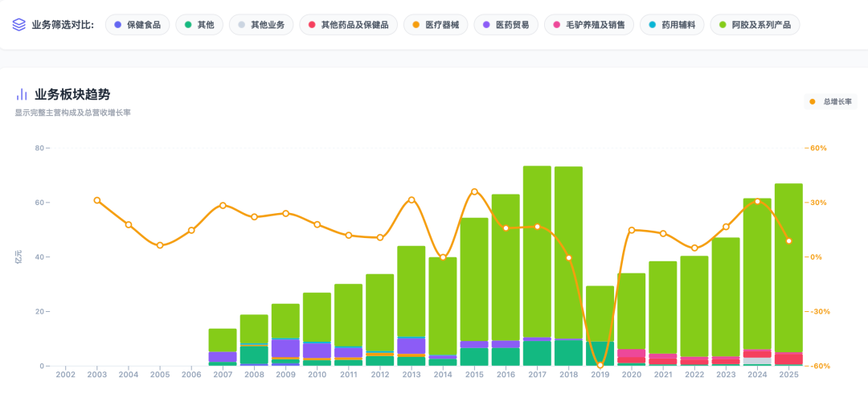Toggle the 其他 business filter chip
The image size is (868, 398).
pos(199,25)
